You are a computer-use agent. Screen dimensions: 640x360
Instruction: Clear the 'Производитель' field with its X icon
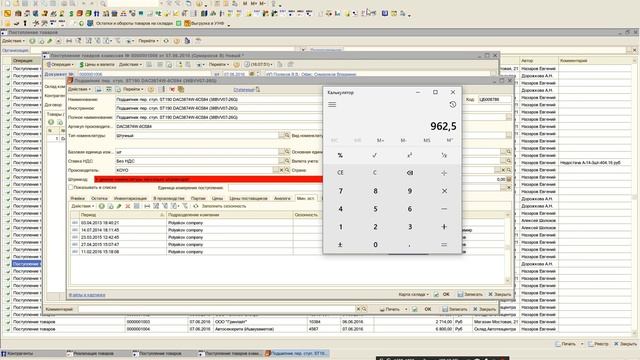(281, 170)
